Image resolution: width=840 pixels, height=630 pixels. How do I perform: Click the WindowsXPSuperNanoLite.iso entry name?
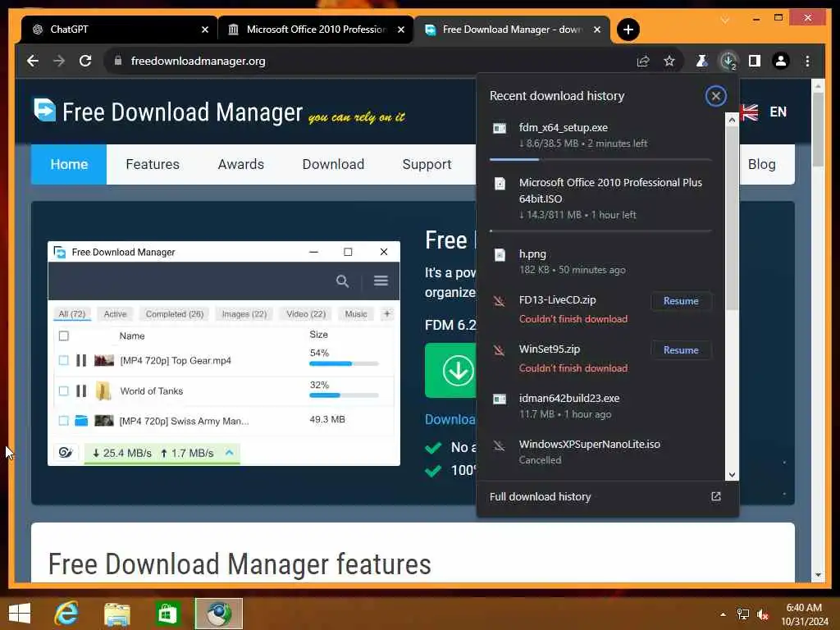pyautogui.click(x=589, y=444)
